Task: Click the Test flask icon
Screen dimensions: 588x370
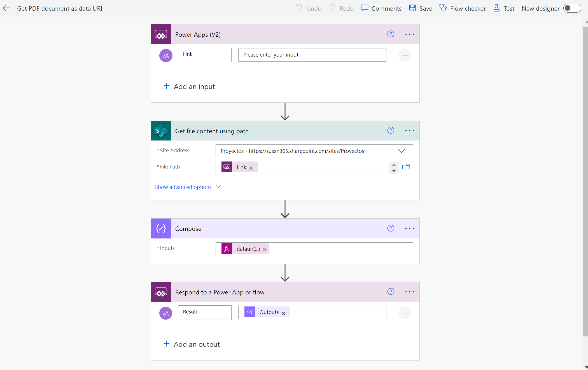Action: tap(496, 8)
